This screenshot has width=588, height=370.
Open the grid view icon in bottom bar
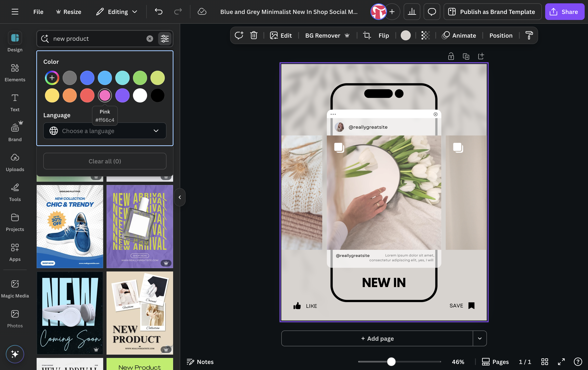545,362
